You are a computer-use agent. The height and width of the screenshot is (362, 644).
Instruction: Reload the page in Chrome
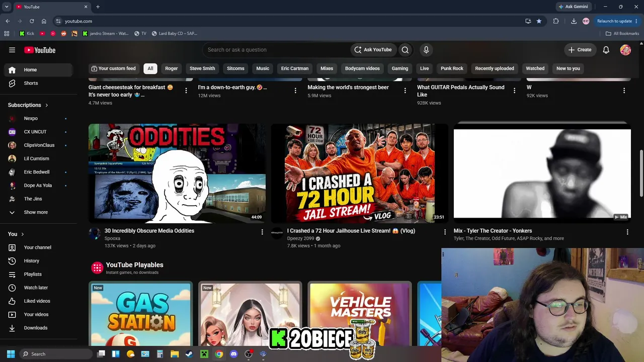click(32, 21)
